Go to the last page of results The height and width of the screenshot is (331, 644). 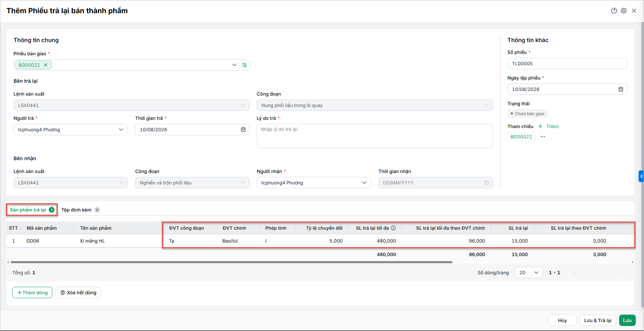click(x=621, y=273)
